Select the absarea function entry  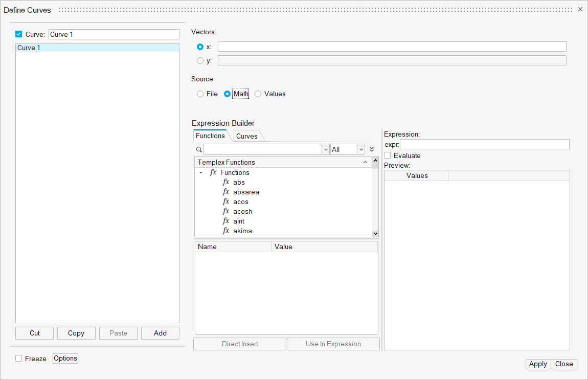click(x=246, y=192)
